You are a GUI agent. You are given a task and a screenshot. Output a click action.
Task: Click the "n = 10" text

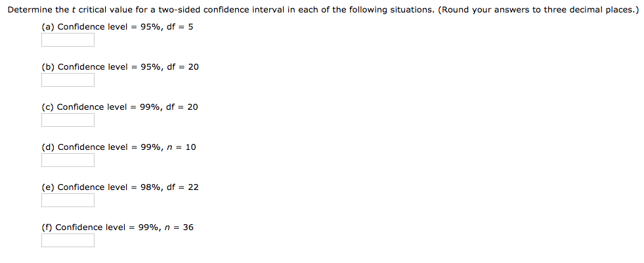181,147
